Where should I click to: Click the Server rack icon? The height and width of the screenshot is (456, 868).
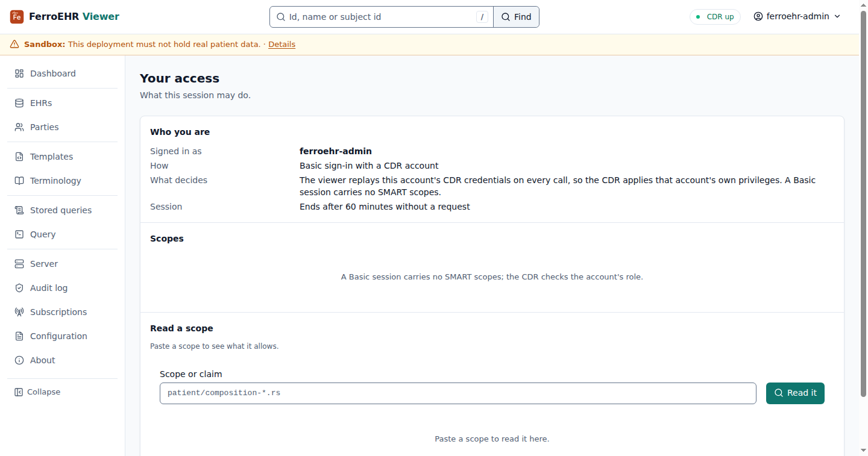pyautogui.click(x=19, y=264)
